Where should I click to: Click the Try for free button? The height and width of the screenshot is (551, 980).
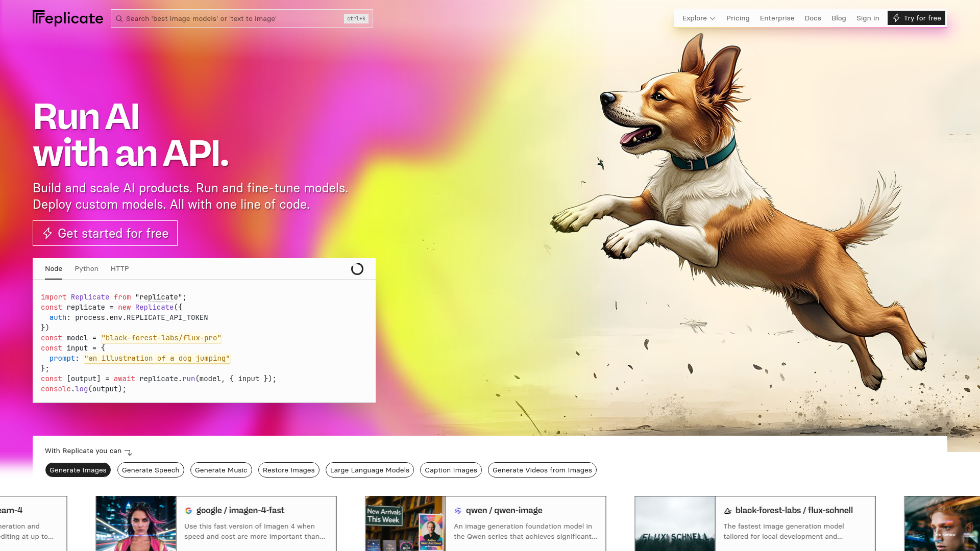[916, 18]
